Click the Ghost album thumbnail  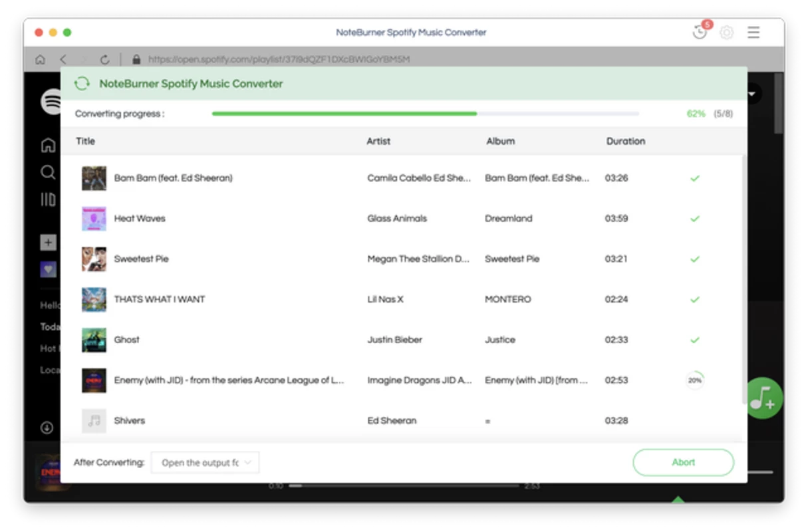94,340
